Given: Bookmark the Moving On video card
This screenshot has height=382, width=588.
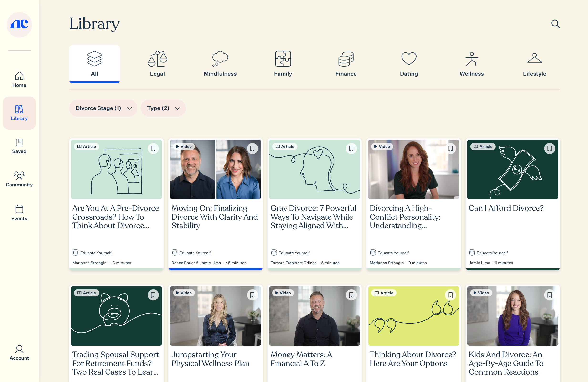Looking at the screenshot, I should tap(252, 149).
